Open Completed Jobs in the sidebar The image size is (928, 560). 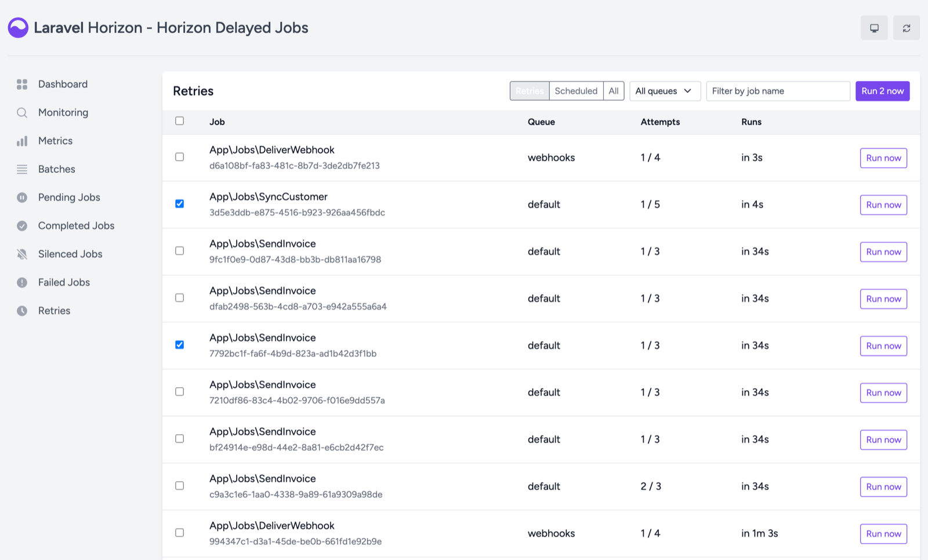click(76, 226)
